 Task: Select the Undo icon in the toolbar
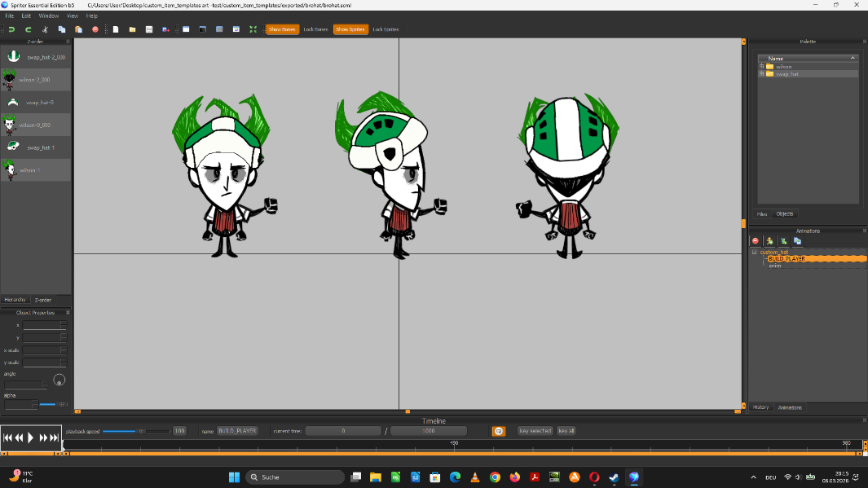point(11,29)
